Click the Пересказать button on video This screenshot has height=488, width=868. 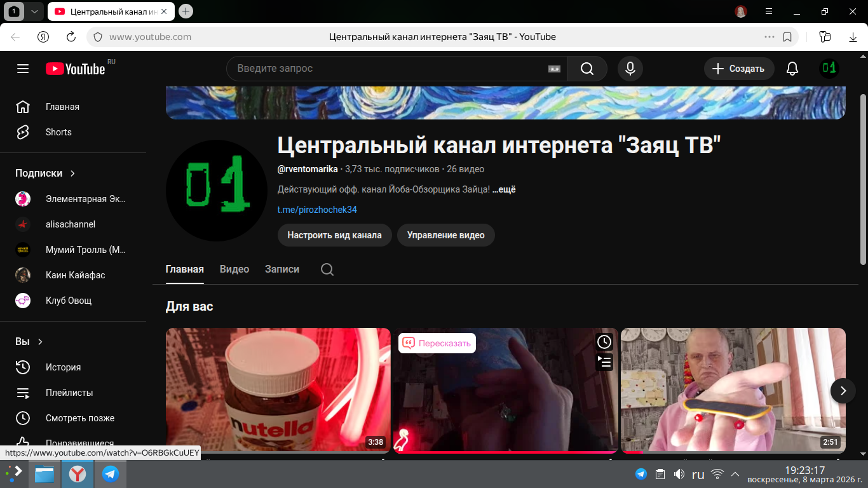tap(437, 344)
